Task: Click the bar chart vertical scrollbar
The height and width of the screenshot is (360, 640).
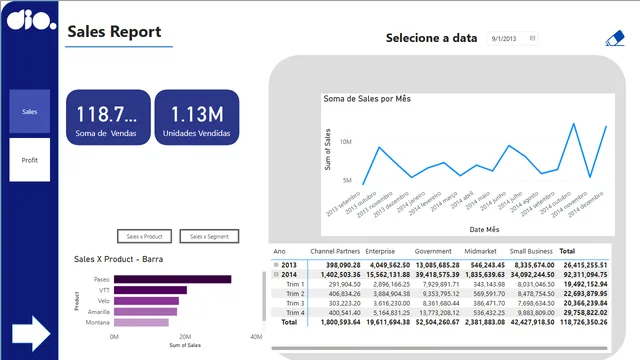Action: [x=264, y=297]
